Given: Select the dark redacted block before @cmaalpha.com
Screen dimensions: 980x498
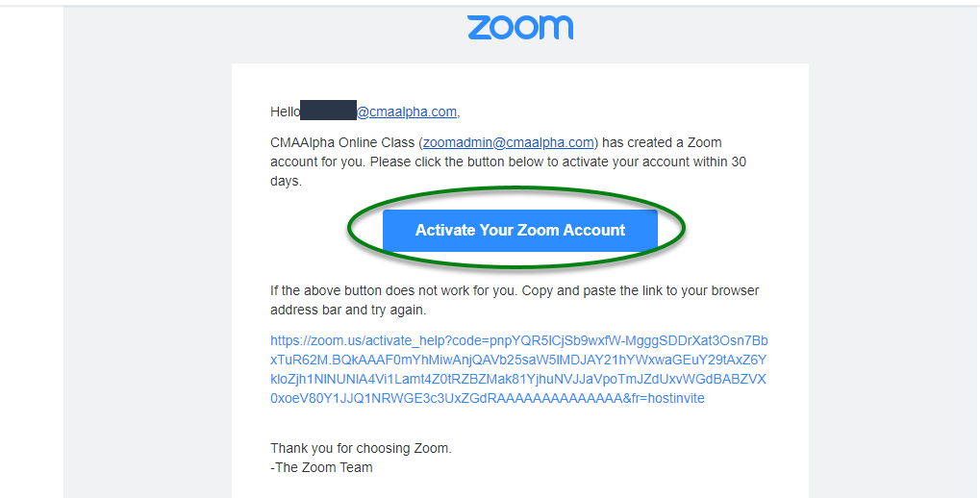Looking at the screenshot, I should (x=328, y=110).
